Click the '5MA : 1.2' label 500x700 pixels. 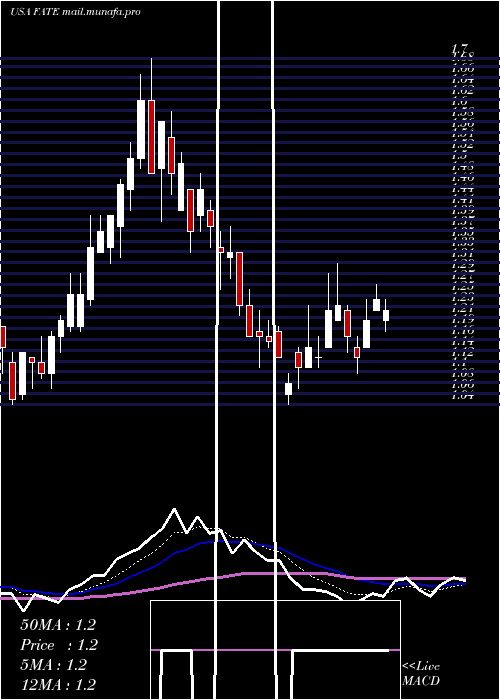(x=54, y=665)
